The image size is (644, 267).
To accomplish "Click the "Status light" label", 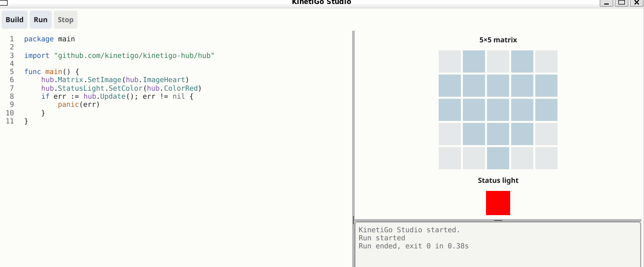I will [x=498, y=180].
